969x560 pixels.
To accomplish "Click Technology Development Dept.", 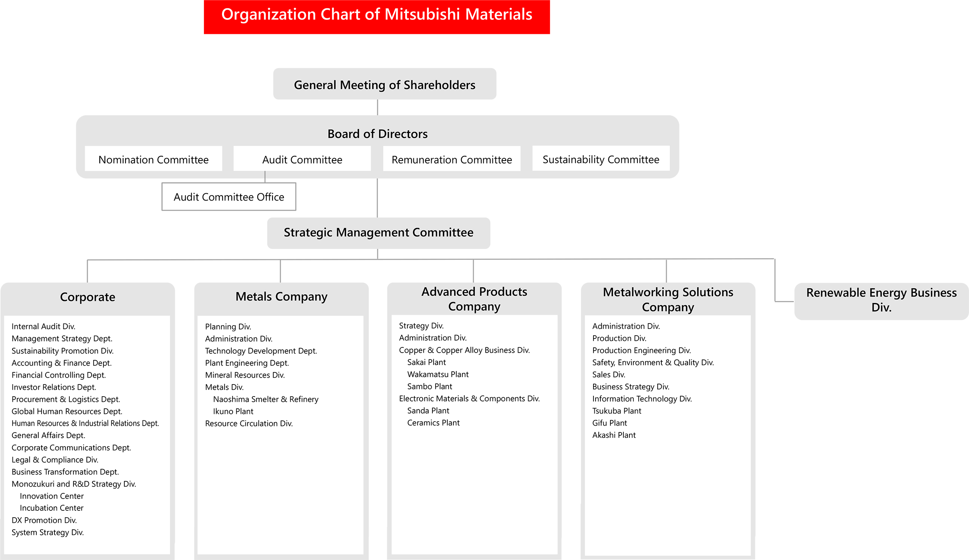I will 261,351.
